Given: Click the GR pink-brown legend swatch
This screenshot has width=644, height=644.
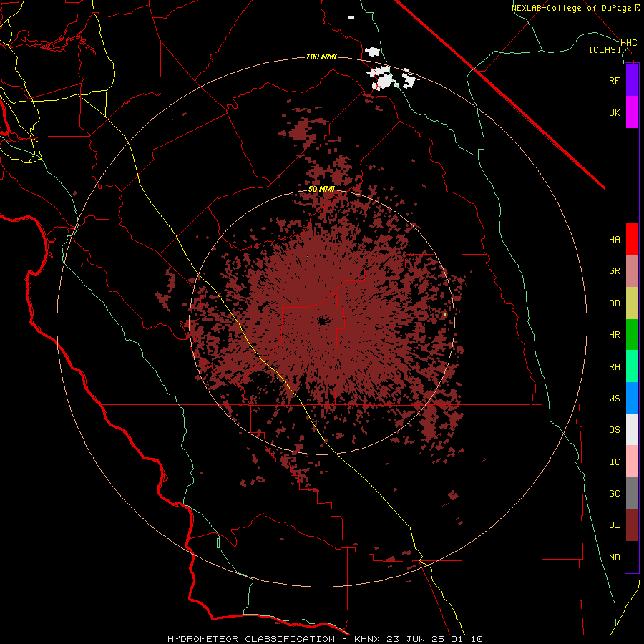Looking at the screenshot, I should pyautogui.click(x=632, y=271).
